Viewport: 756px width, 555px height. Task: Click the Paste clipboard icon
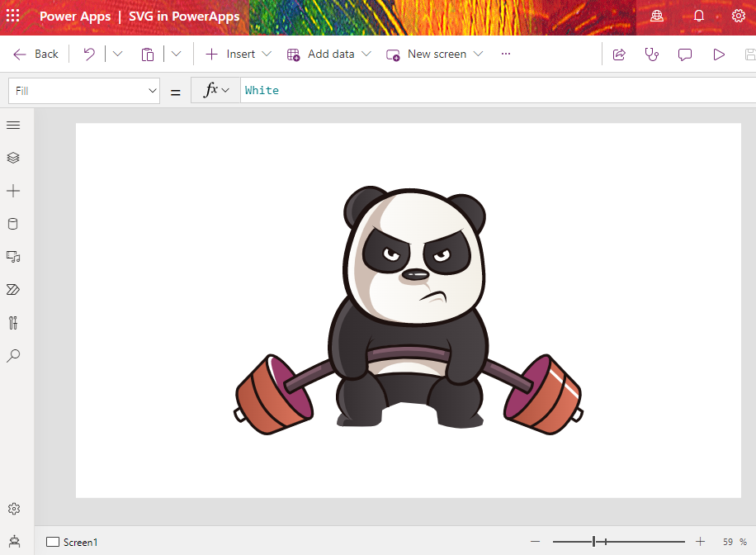coord(148,54)
